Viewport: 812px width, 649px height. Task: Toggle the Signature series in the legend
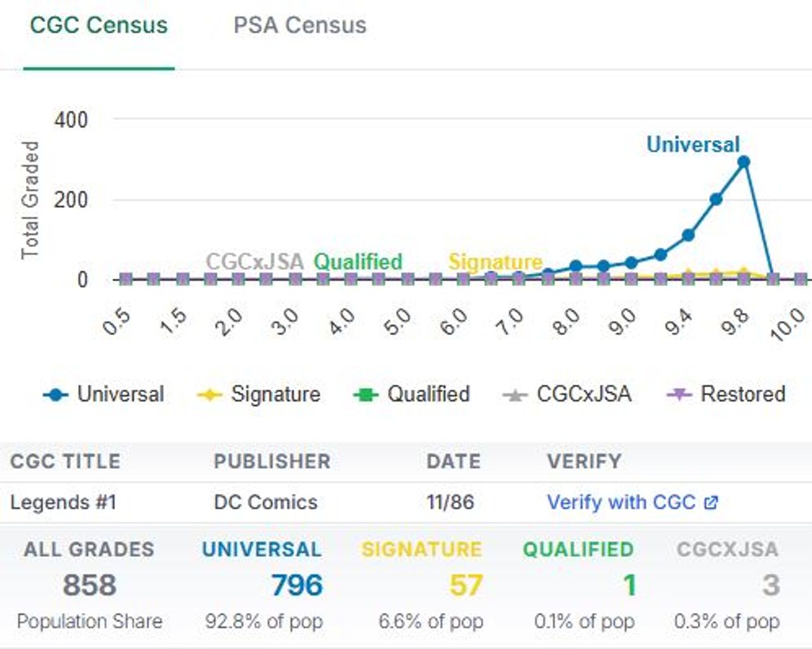(x=275, y=394)
